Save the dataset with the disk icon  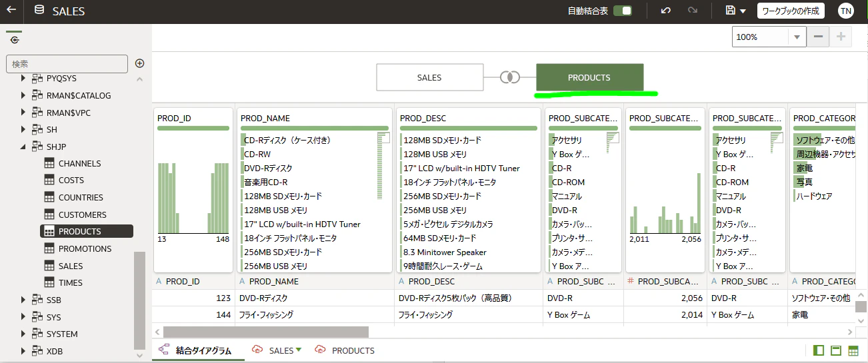coord(731,11)
